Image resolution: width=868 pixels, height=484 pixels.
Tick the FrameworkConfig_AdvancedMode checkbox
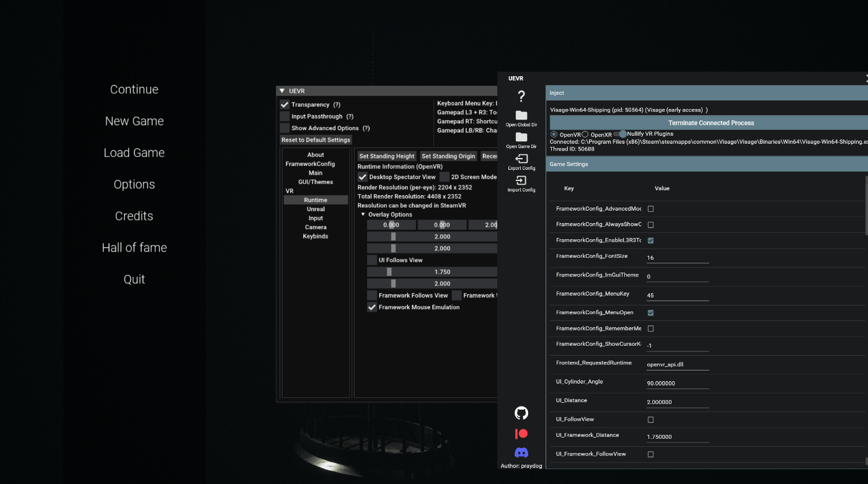(650, 209)
